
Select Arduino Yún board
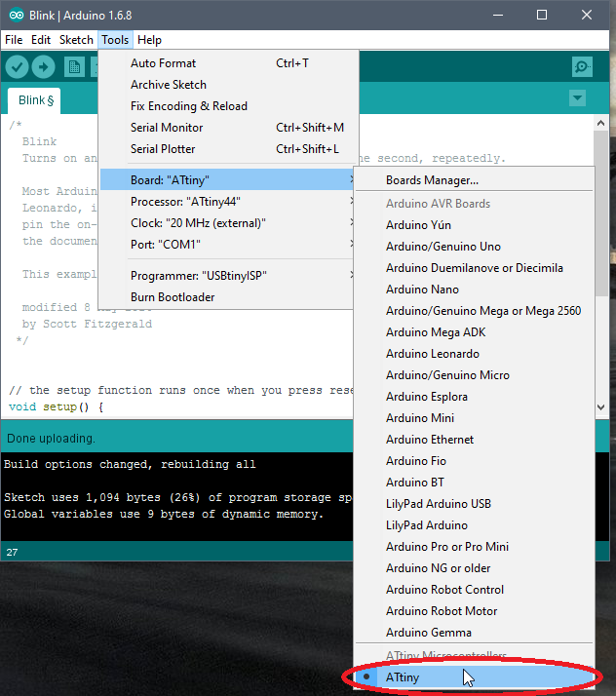click(x=475, y=225)
